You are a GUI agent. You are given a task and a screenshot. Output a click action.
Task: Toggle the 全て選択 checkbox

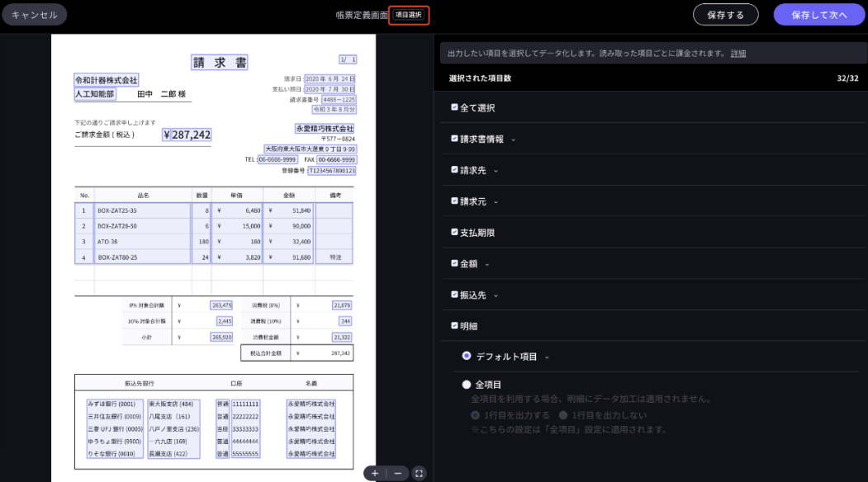(454, 107)
